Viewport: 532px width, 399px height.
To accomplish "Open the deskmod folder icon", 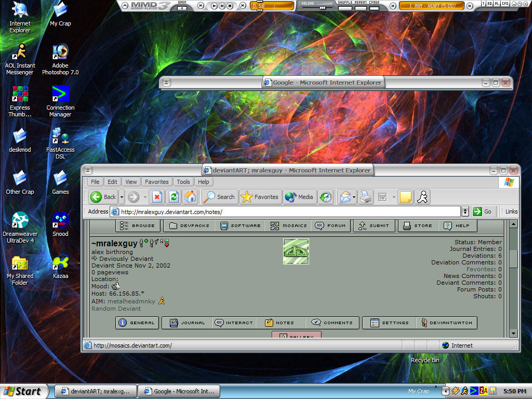I will [x=20, y=140].
